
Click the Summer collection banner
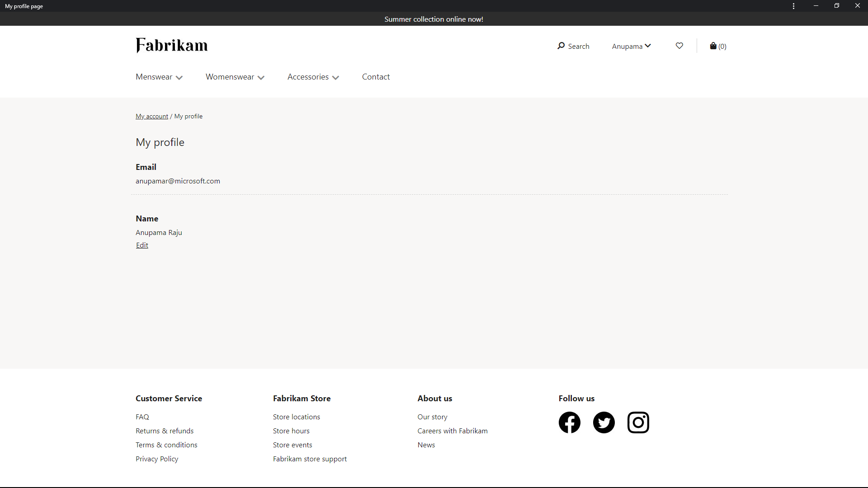click(x=434, y=19)
